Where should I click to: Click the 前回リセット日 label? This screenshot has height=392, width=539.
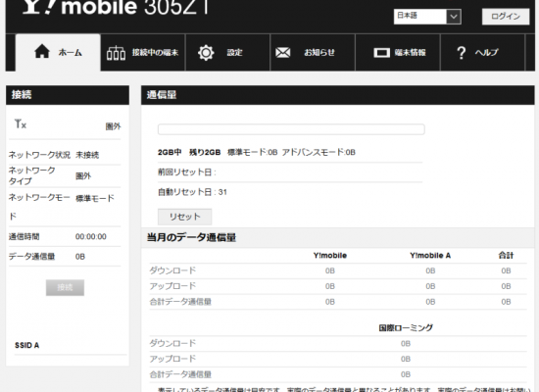click(x=186, y=171)
